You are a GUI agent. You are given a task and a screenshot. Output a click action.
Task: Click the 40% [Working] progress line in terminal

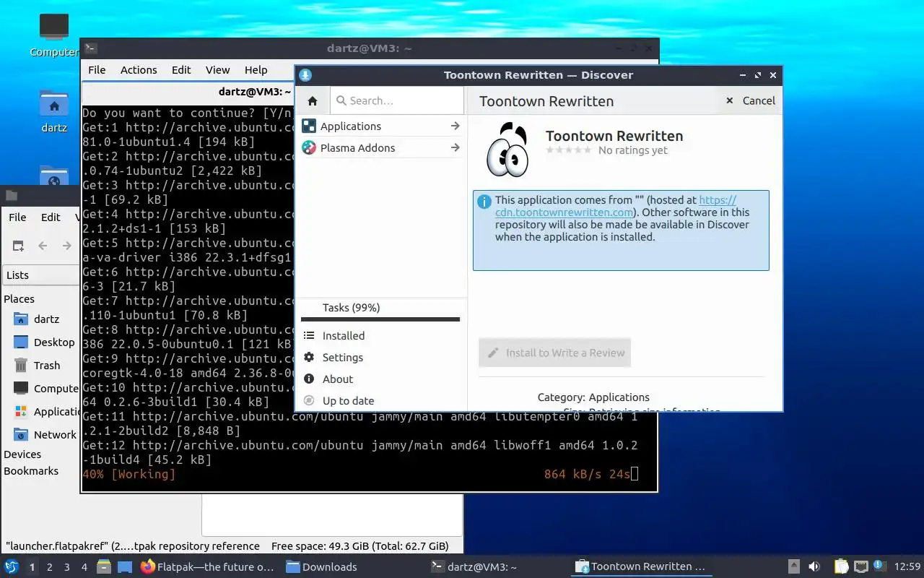pos(129,474)
